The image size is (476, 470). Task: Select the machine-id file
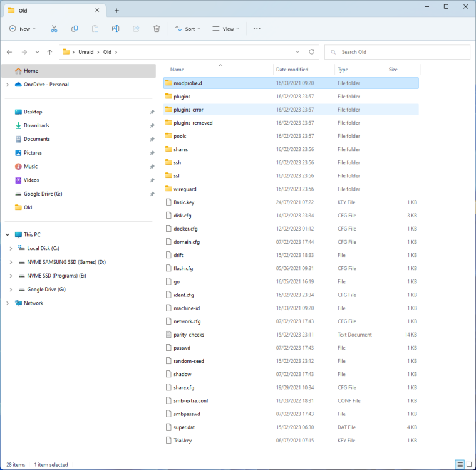[291, 308]
